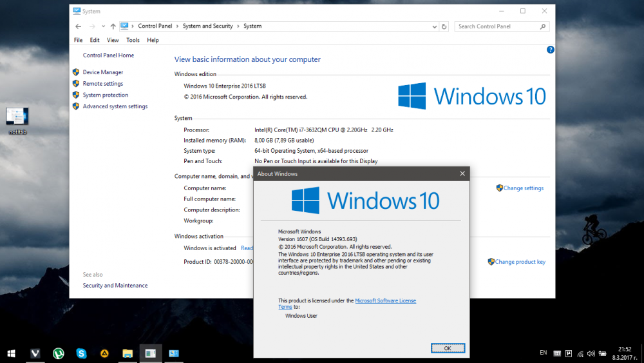Open Microsoft Software License Terms link
The image size is (644, 363).
(x=385, y=300)
